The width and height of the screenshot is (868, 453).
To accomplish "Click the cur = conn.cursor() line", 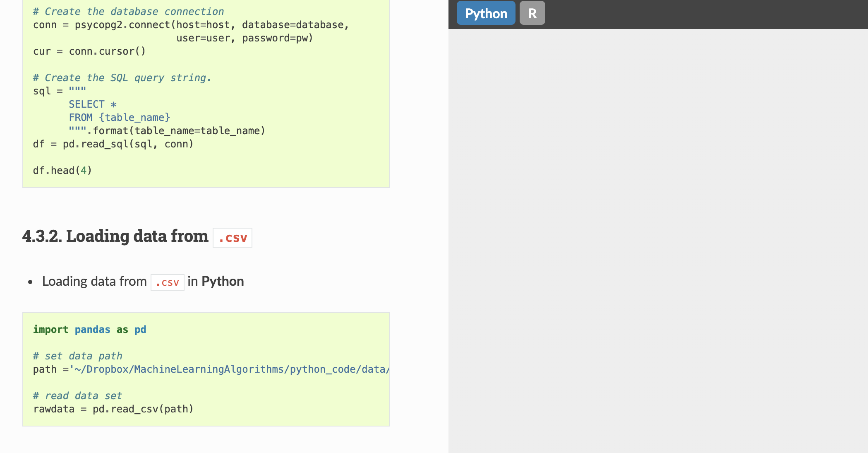I will coord(89,51).
